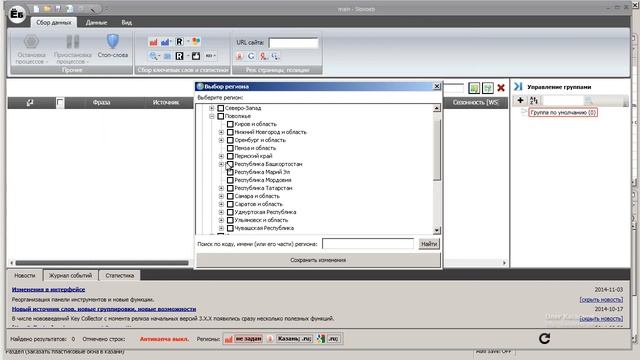The height and width of the screenshot is (360, 640).
Task: Click the multicolored icon in keyword collection group
Action: coord(196,42)
